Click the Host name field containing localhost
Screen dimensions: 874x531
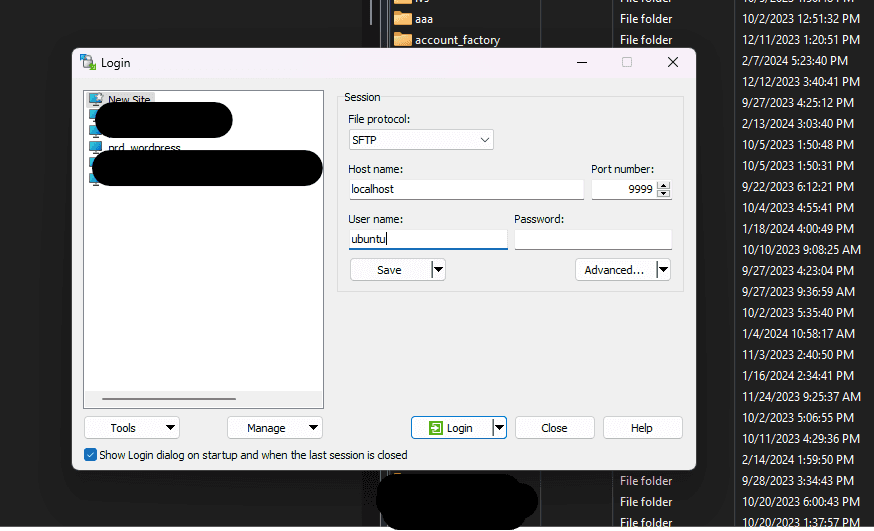click(465, 189)
